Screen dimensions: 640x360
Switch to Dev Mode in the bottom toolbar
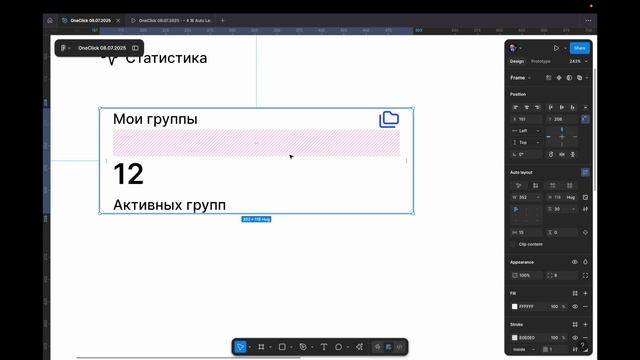pos(400,347)
